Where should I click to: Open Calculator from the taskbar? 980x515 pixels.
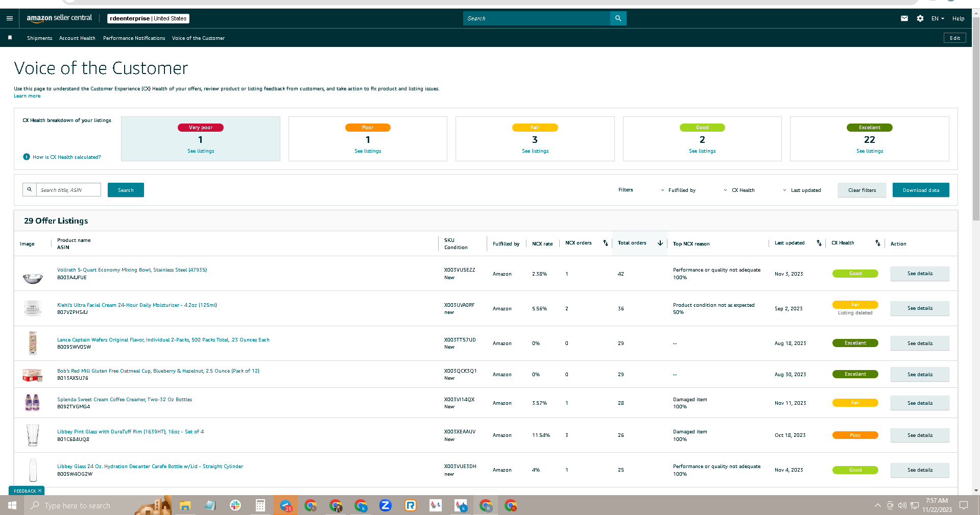pyautogui.click(x=260, y=505)
